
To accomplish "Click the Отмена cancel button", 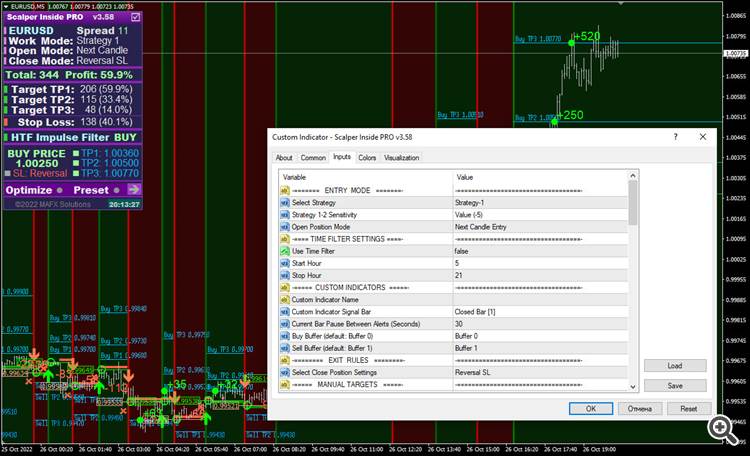I will tap(640, 409).
